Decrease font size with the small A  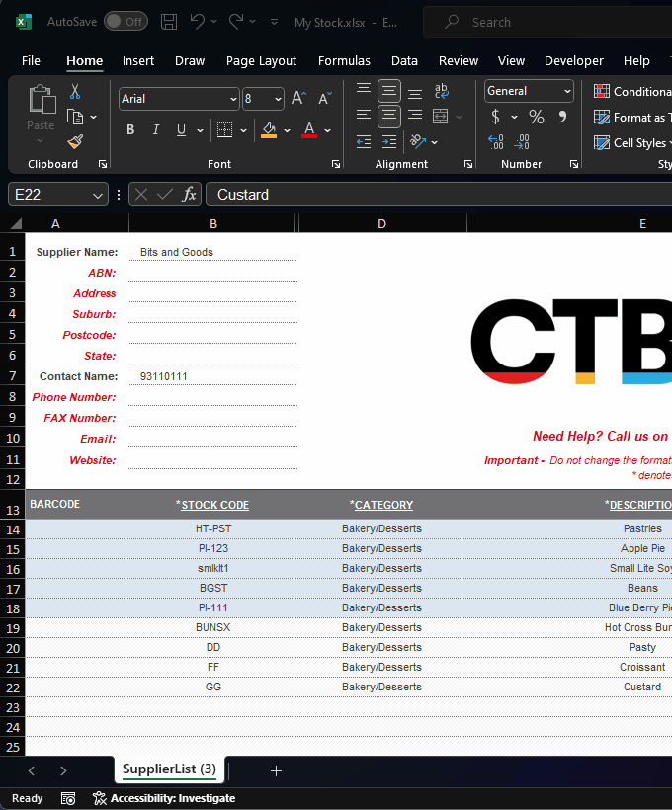pyautogui.click(x=324, y=98)
